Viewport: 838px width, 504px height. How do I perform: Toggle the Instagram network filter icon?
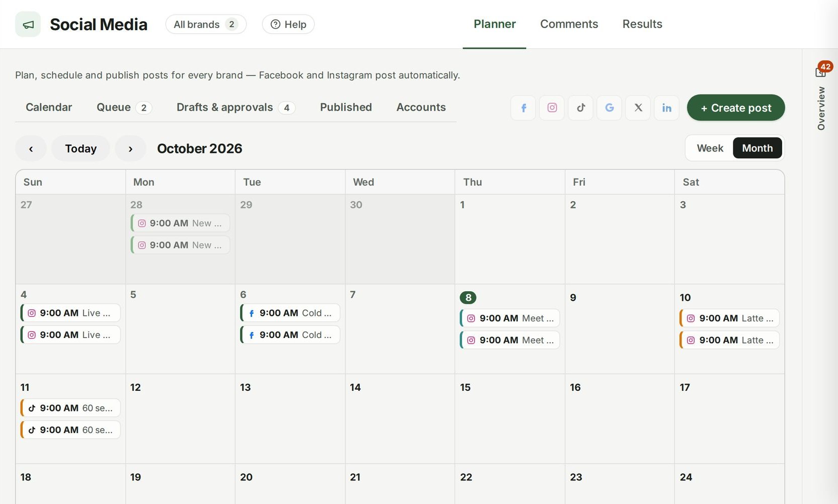tap(552, 108)
